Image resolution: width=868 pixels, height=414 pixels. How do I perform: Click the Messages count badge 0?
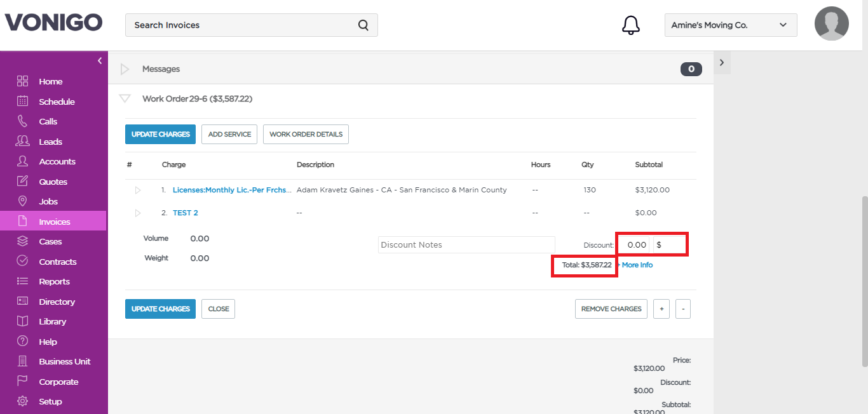(691, 69)
